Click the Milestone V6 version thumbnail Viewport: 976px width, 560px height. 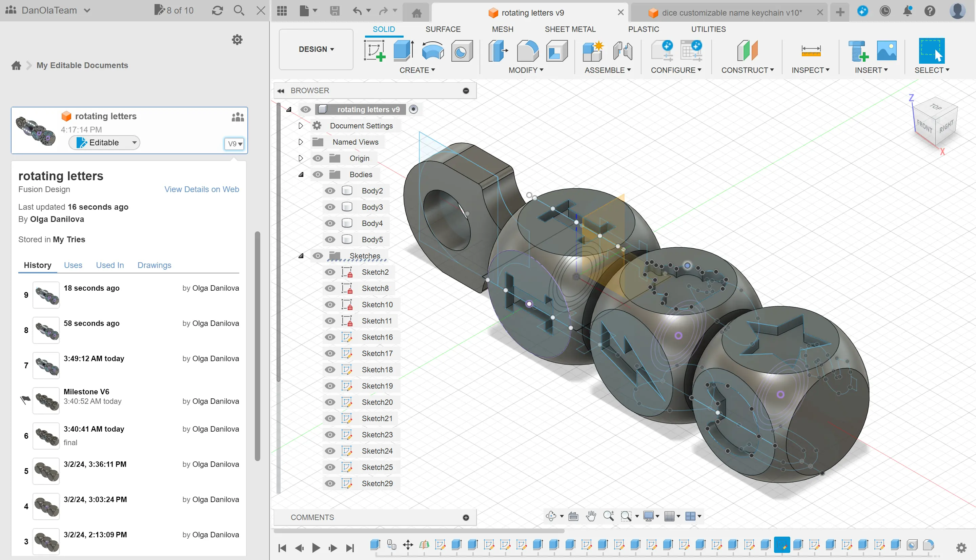(46, 401)
